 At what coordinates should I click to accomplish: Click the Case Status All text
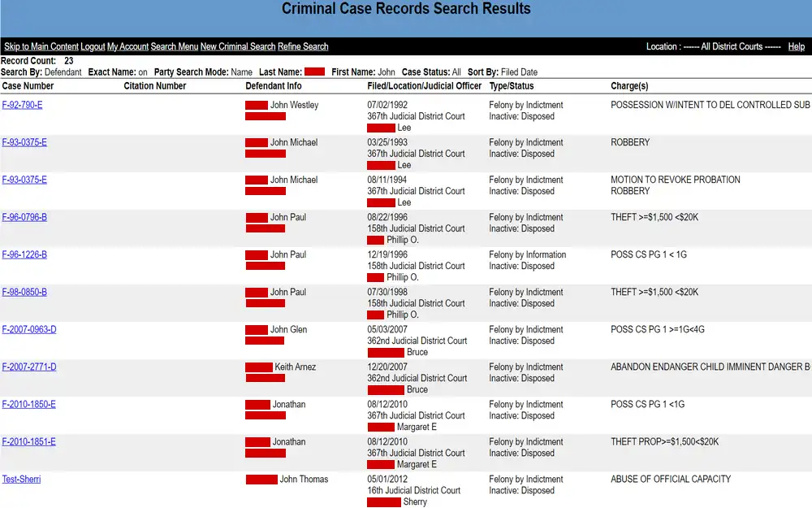[431, 72]
